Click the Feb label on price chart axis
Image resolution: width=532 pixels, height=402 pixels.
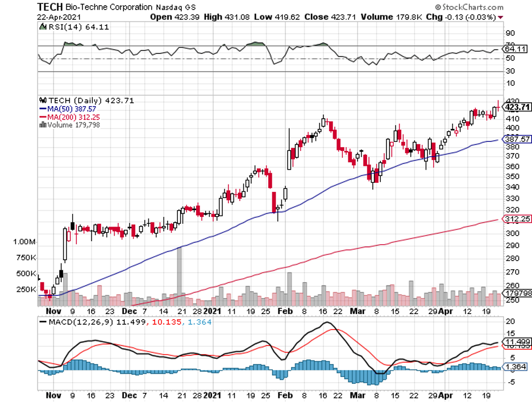[x=285, y=311]
